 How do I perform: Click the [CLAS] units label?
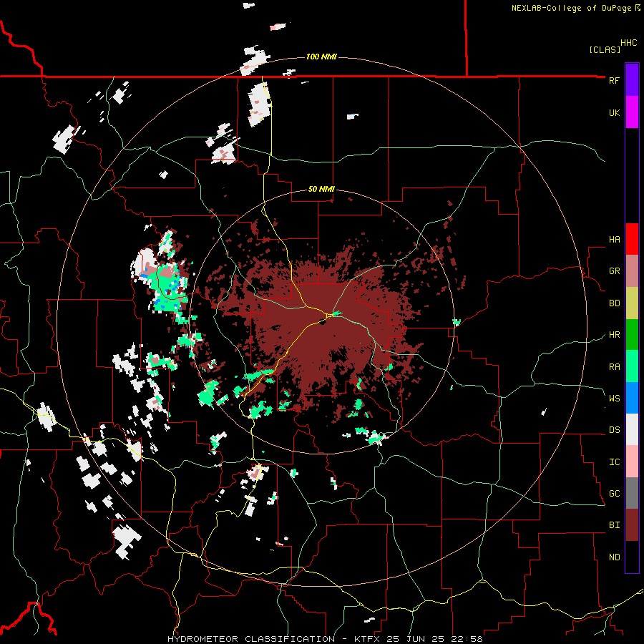click(605, 49)
